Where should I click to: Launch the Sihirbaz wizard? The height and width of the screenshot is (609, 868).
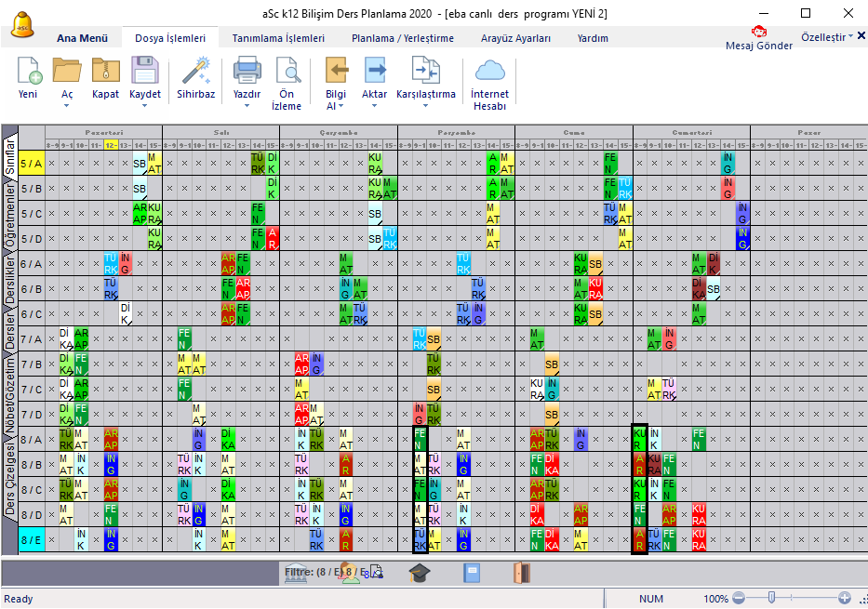(x=196, y=77)
